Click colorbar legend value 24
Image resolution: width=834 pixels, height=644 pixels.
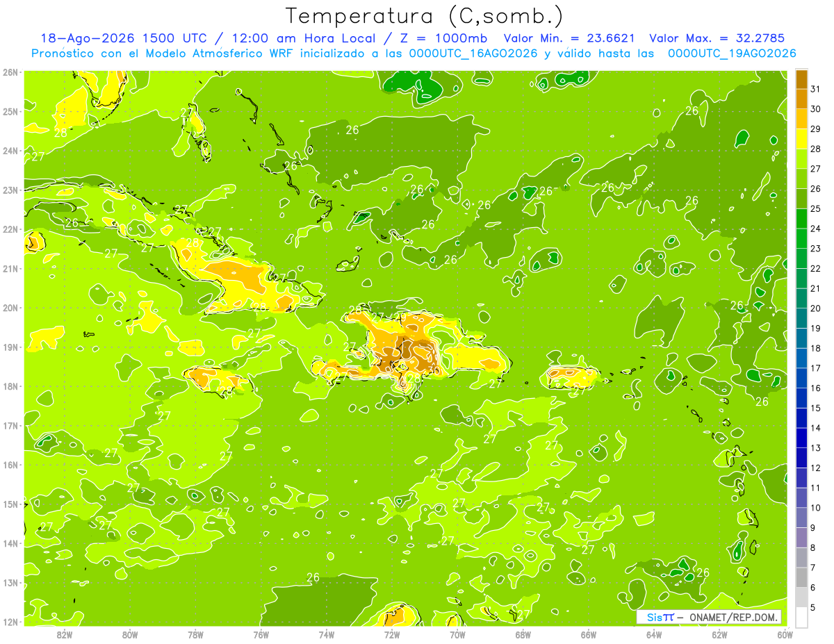click(816, 229)
